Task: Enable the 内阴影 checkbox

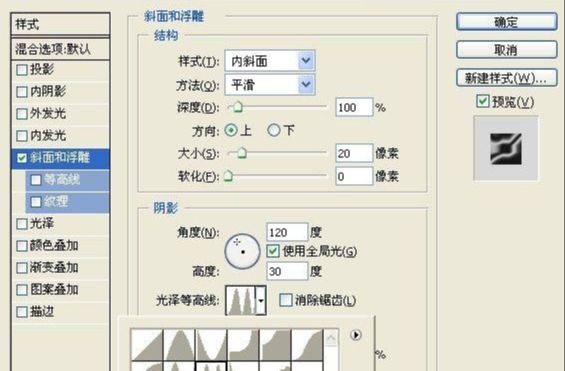Action: 22,91
